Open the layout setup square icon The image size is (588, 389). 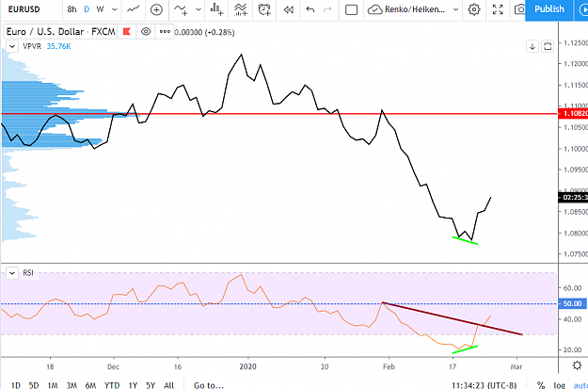click(x=351, y=9)
